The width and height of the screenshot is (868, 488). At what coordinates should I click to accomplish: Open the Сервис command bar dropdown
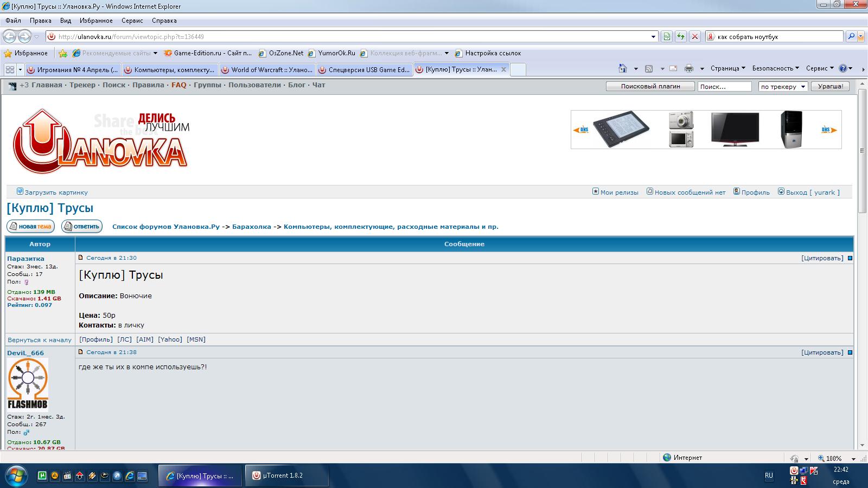820,68
